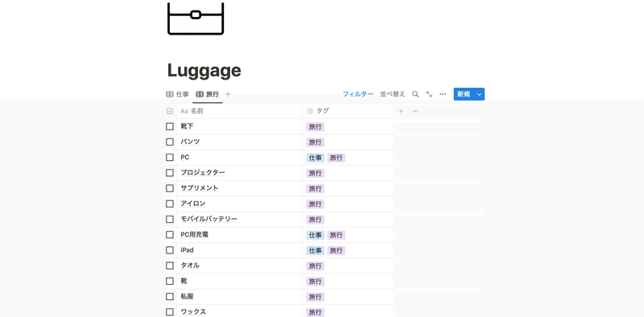Toggle the アイロン checkbox

[170, 204]
